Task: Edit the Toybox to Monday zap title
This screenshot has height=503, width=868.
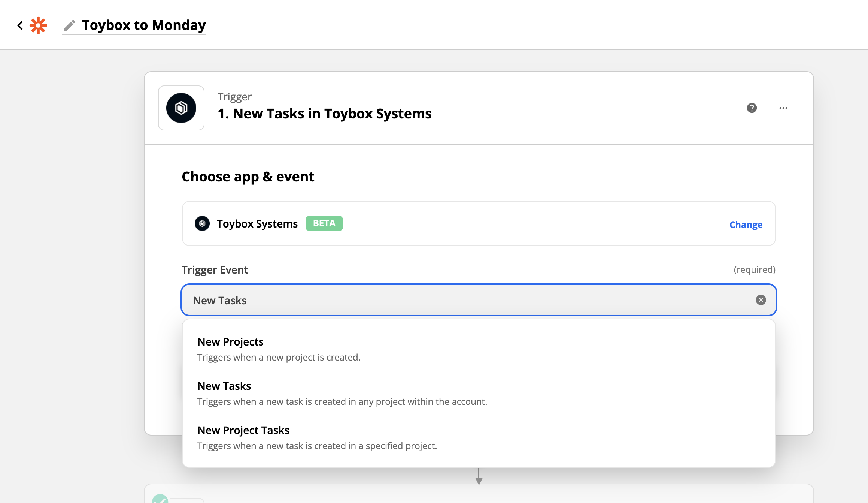Action: pyautogui.click(x=144, y=25)
